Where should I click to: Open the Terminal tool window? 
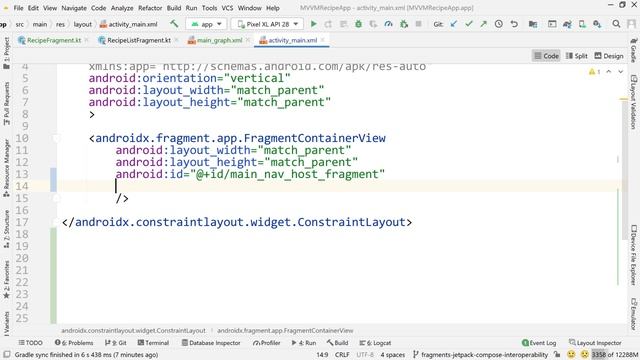tap(153, 342)
